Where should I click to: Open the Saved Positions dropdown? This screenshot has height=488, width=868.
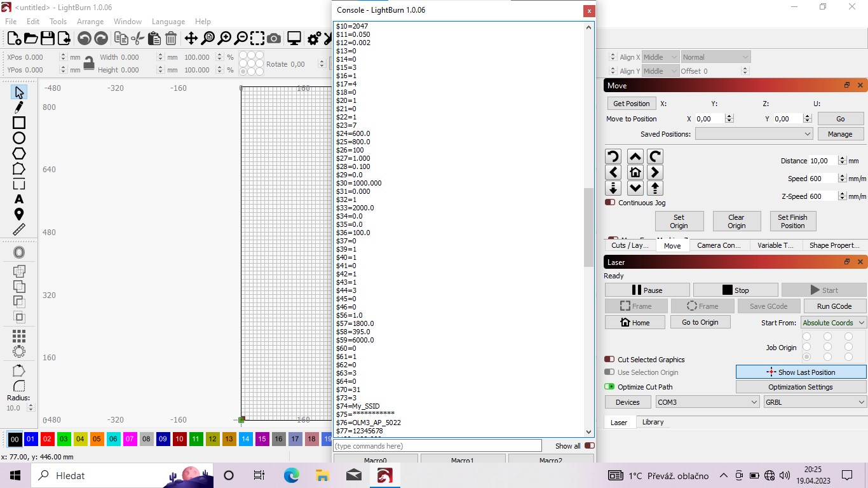754,134
